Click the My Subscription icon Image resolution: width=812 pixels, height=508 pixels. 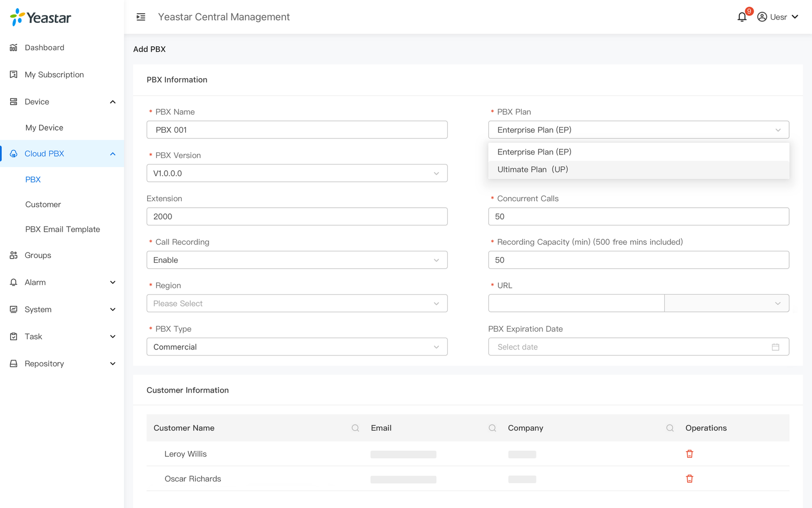tap(14, 75)
